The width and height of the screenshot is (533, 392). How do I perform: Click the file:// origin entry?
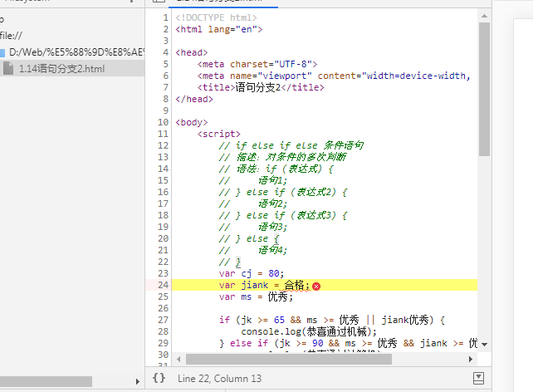12,36
